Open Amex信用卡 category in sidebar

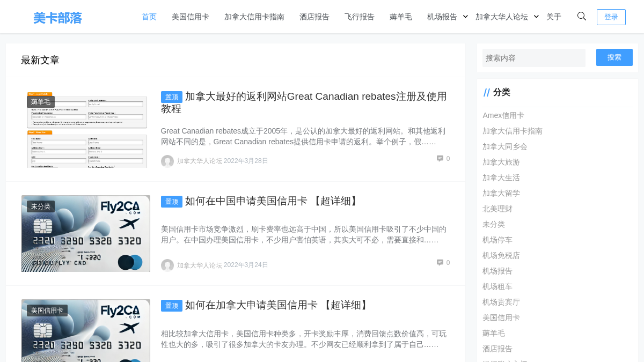[x=503, y=115]
